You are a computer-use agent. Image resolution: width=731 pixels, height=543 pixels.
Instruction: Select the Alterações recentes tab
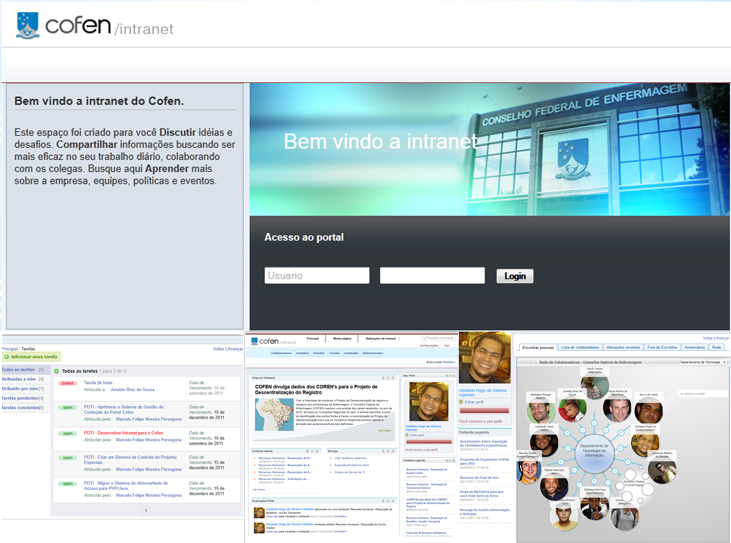[623, 347]
